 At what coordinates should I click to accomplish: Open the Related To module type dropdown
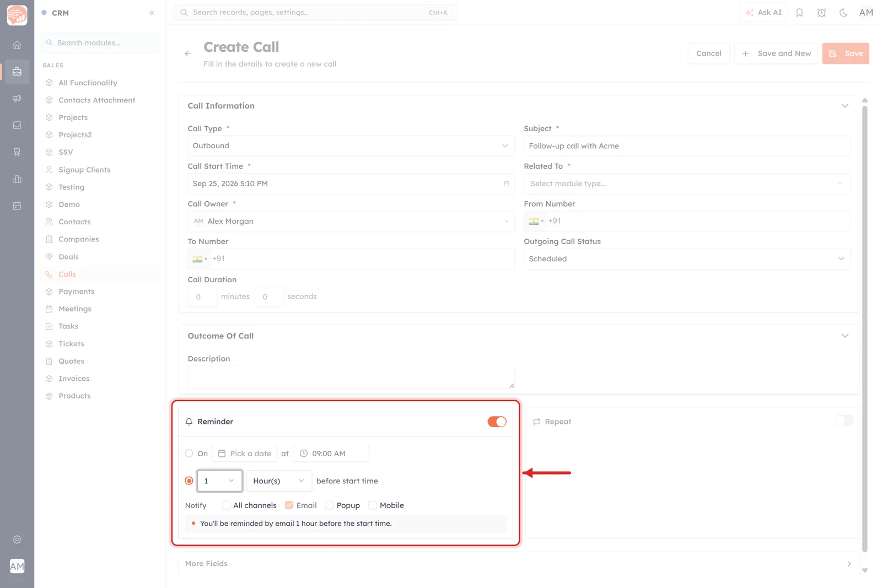point(687,184)
